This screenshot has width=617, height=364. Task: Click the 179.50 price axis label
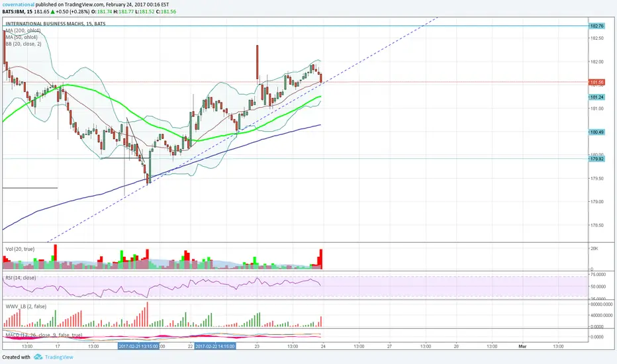(597, 178)
